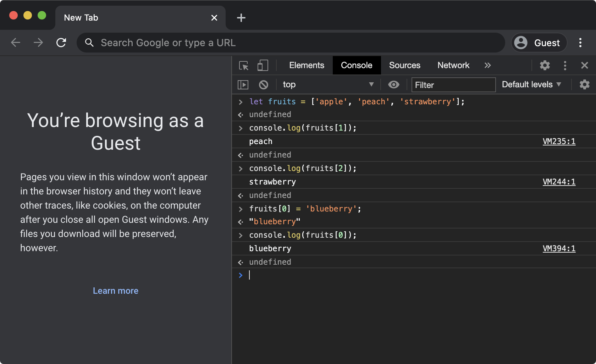Screen dimensions: 596x364
Task: Open the Chrome three-dot menu
Action: [580, 43]
